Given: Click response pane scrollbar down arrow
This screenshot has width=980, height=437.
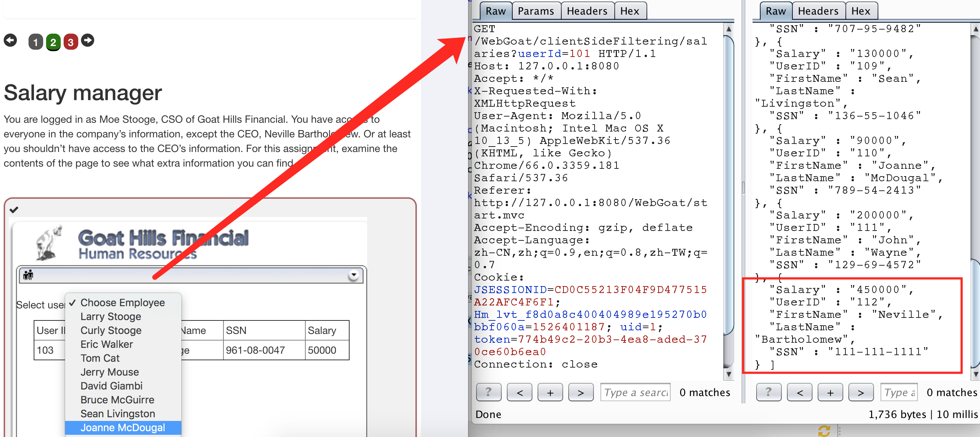Looking at the screenshot, I should click(976, 374).
